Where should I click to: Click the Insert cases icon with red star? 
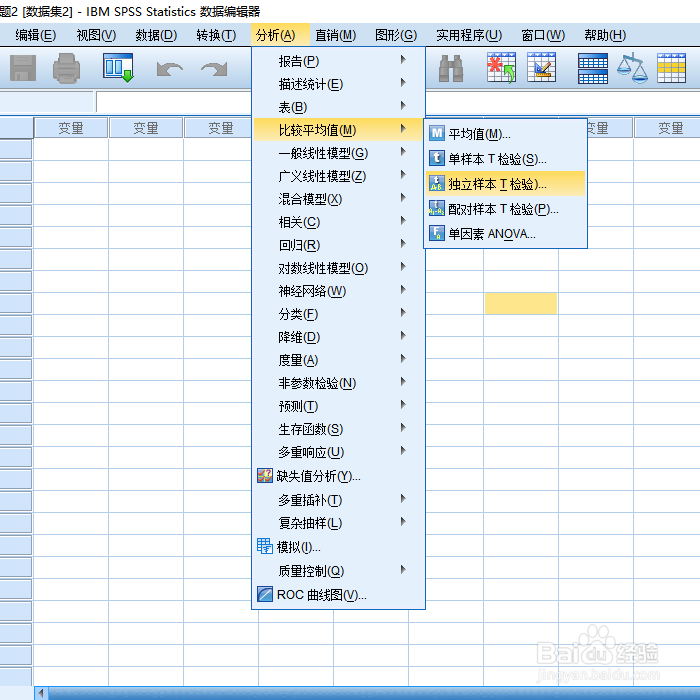[x=501, y=67]
